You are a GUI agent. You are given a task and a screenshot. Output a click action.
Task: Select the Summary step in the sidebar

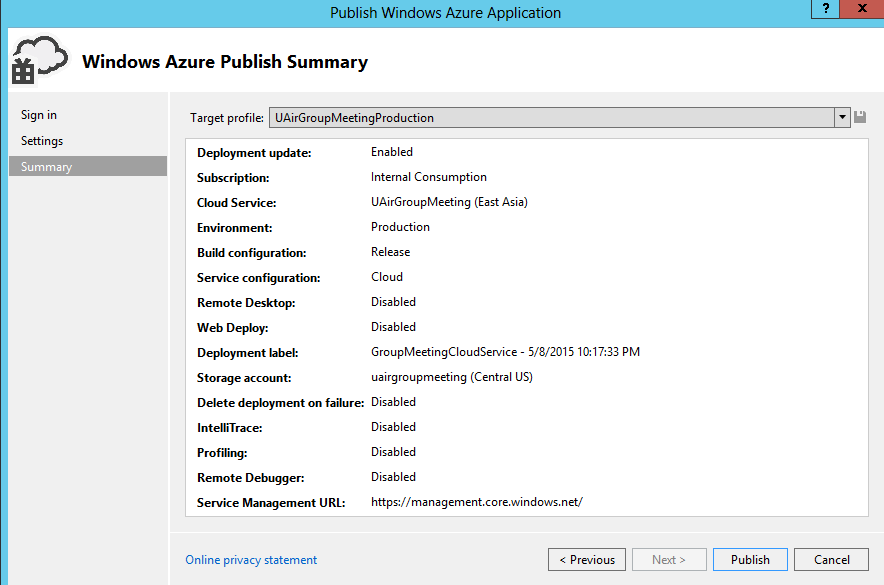coord(46,167)
